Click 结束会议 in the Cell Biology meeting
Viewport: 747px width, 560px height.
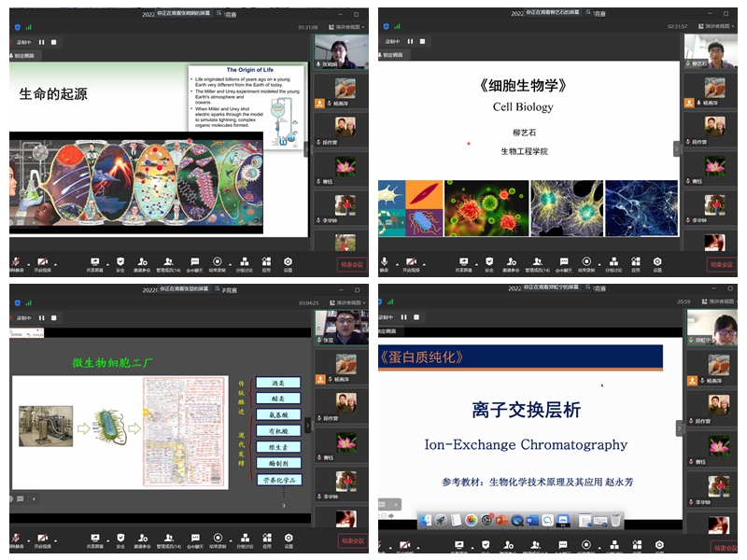pos(723,264)
